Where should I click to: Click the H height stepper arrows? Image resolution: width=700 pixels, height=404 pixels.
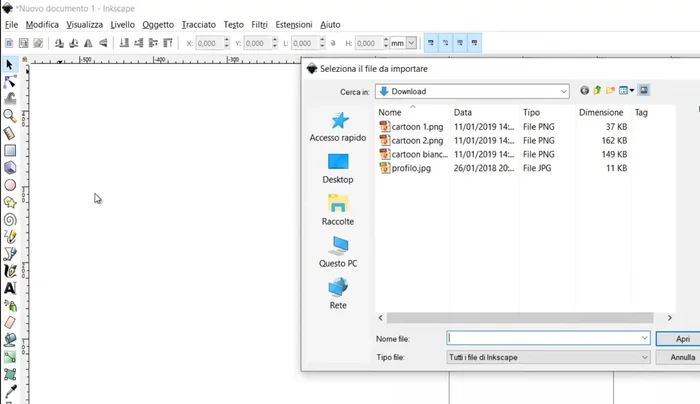(x=386, y=43)
